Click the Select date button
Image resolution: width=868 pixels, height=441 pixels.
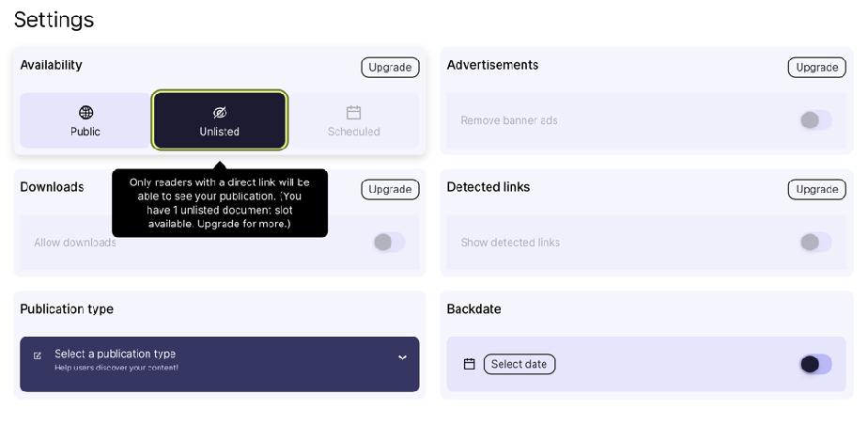click(519, 364)
